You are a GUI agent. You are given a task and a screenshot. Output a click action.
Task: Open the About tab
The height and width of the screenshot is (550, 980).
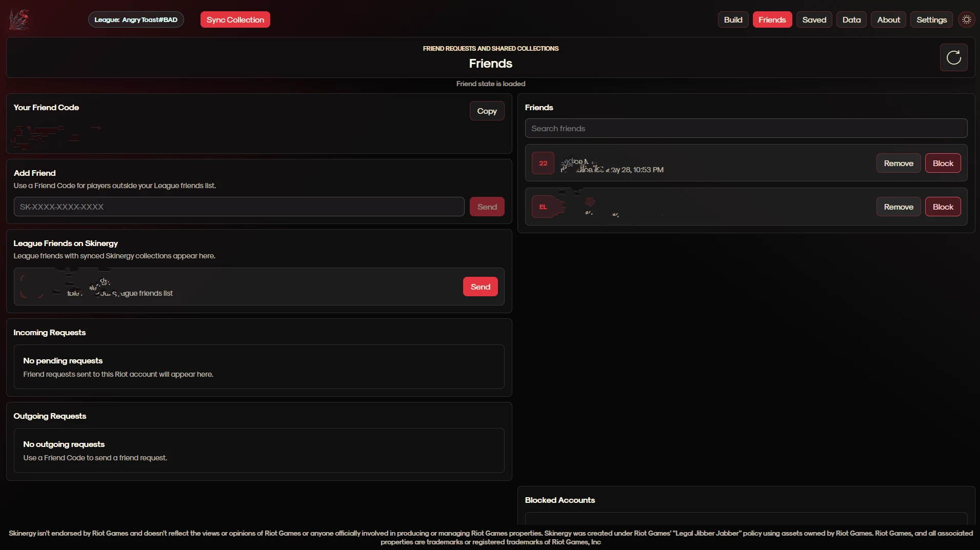point(889,19)
